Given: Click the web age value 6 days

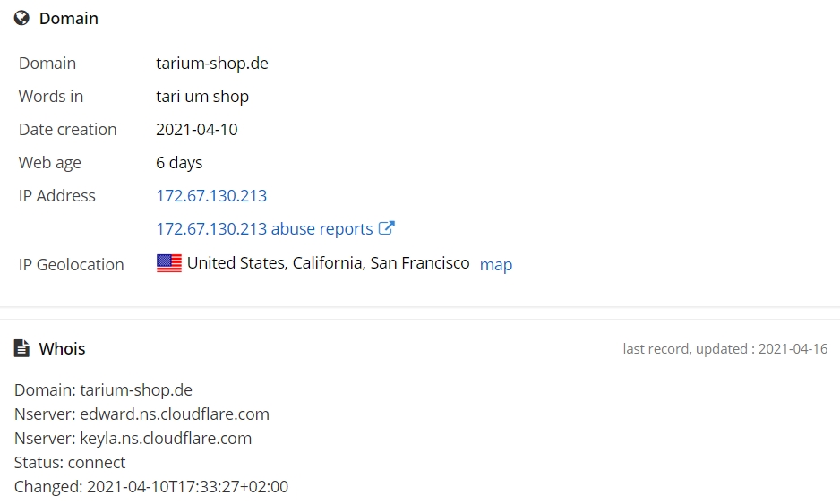Looking at the screenshot, I should pyautogui.click(x=179, y=163).
